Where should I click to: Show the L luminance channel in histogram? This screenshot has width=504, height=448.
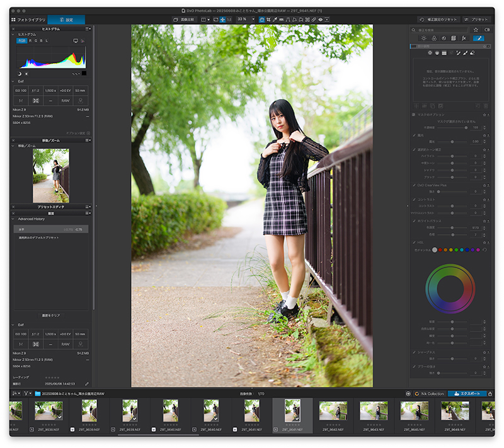pyautogui.click(x=47, y=41)
